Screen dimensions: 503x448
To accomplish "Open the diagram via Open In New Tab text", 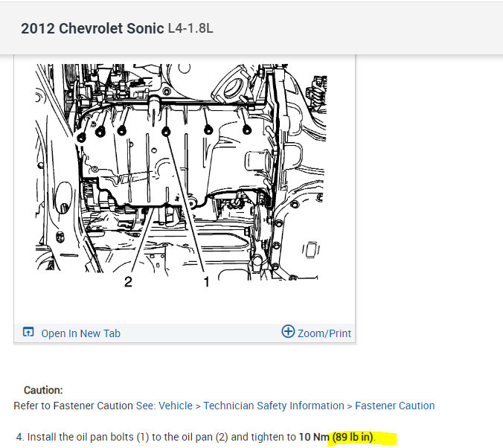I will pos(81,333).
